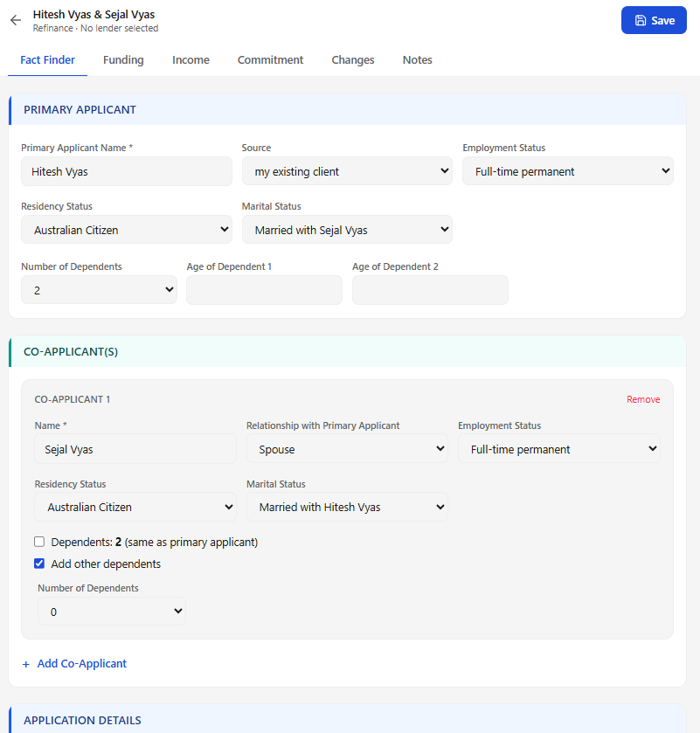Viewport: 700px width, 733px height.
Task: Open primary applicant Number of Dependents dropdown
Action: tap(99, 290)
